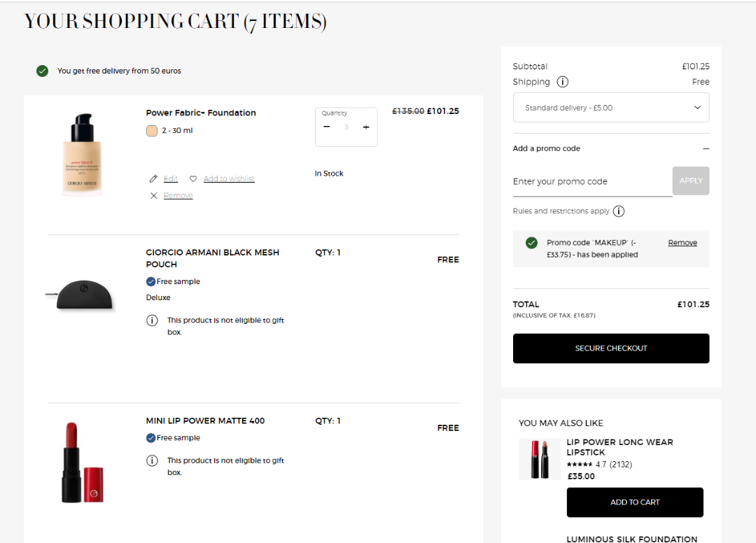Screen dimensions: 756x543
Task: Click the shipping info icon
Action: point(562,82)
